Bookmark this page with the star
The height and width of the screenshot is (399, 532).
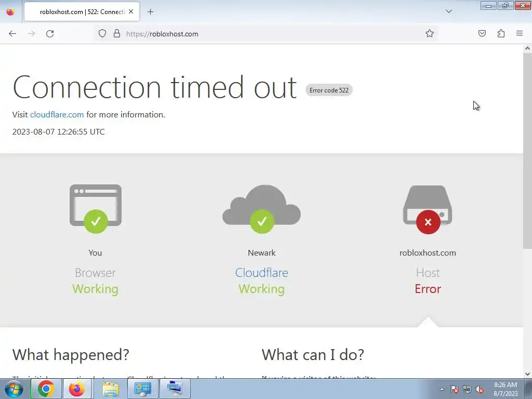pos(430,34)
